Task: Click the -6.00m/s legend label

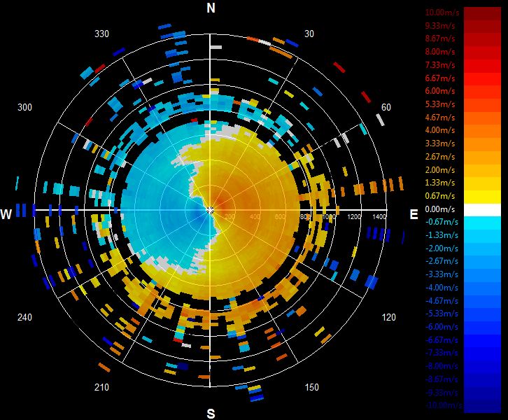Action: (x=442, y=327)
